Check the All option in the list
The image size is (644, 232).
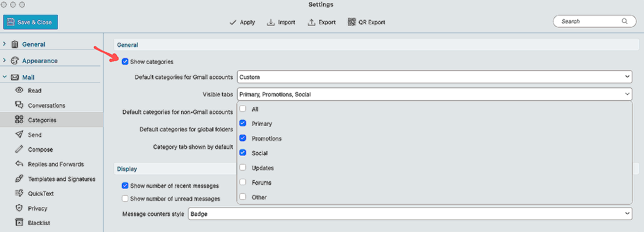[x=243, y=109]
